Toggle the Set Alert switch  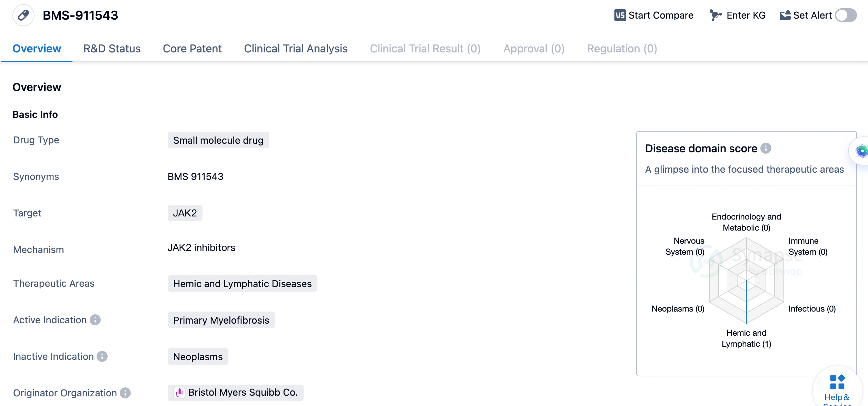pos(846,15)
